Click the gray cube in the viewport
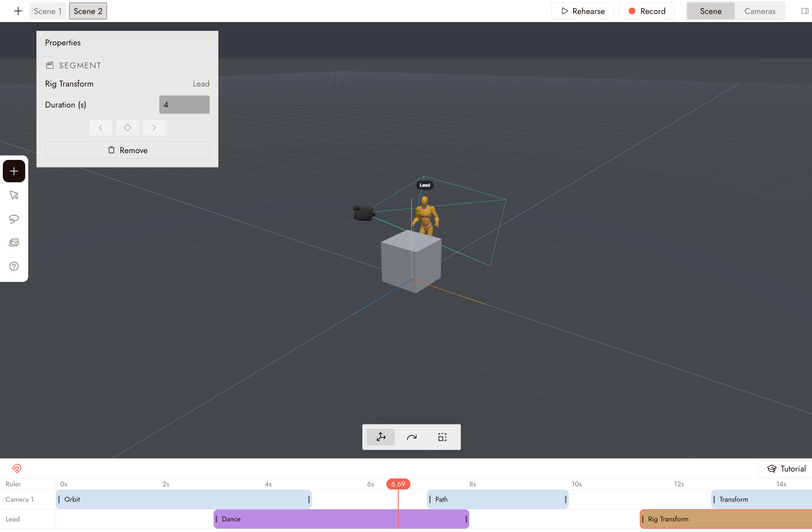The image size is (812, 532). (x=411, y=262)
